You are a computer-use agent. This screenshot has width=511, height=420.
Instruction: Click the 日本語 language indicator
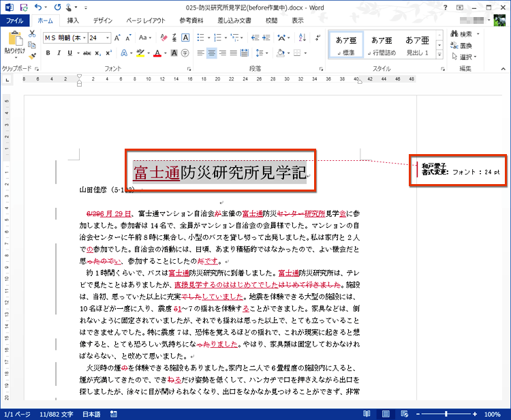click(x=91, y=414)
